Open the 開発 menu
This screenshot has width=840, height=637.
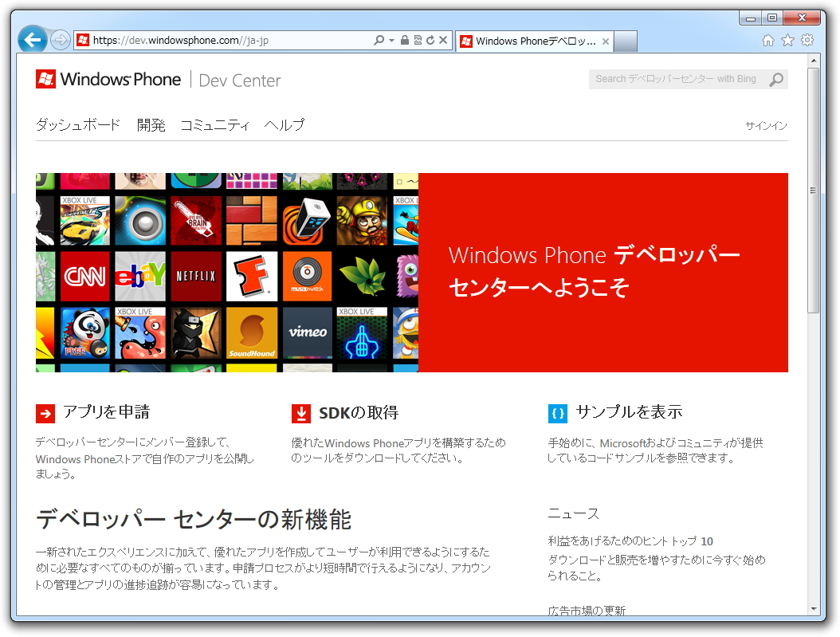[151, 125]
